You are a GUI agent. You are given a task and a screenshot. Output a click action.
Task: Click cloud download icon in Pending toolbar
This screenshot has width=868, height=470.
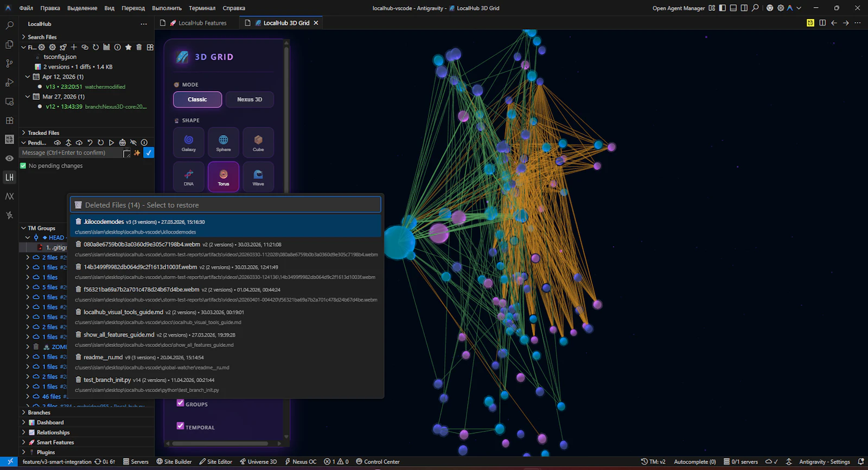pos(79,143)
